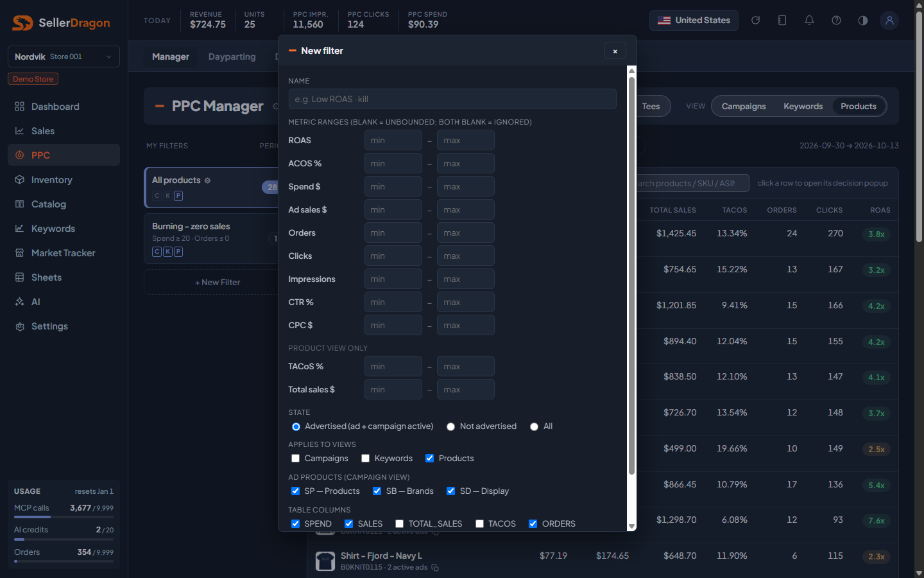Screen dimensions: 924x578
Task: Switch to the Dayparting tab
Action: click(x=232, y=57)
